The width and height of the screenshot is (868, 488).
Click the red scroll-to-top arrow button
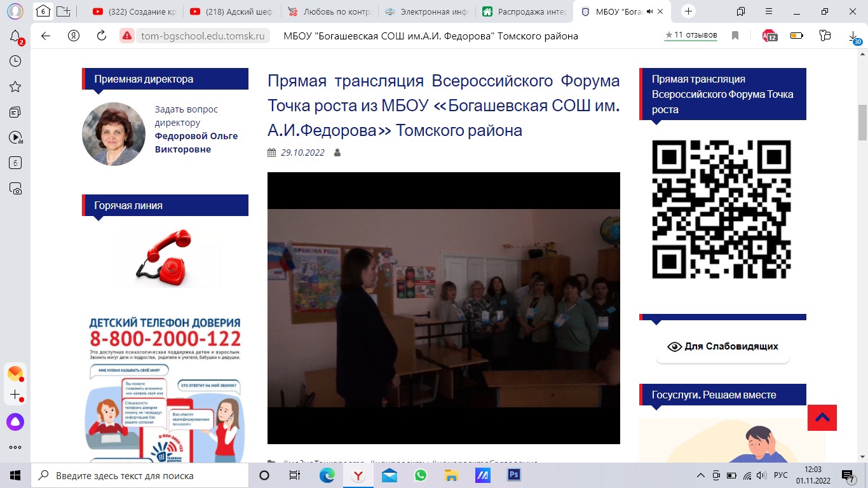(x=822, y=417)
